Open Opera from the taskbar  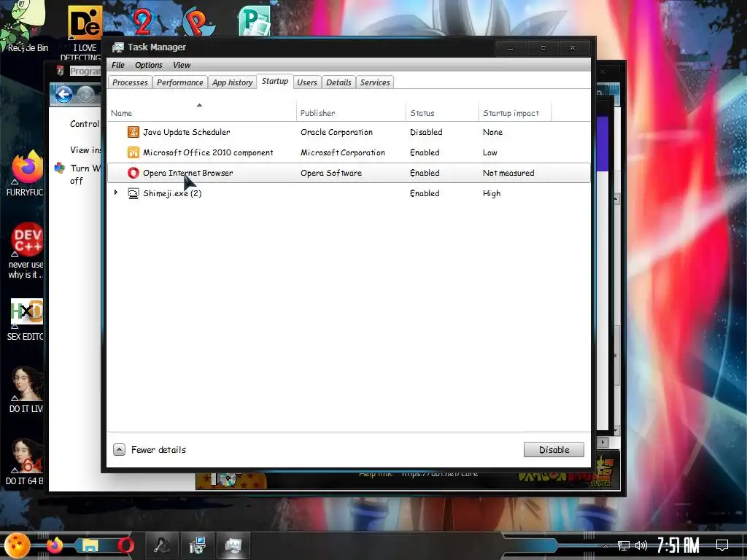pyautogui.click(x=125, y=545)
